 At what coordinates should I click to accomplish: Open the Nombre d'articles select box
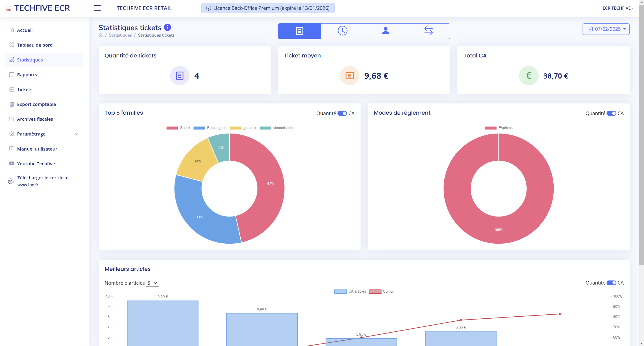tap(152, 283)
